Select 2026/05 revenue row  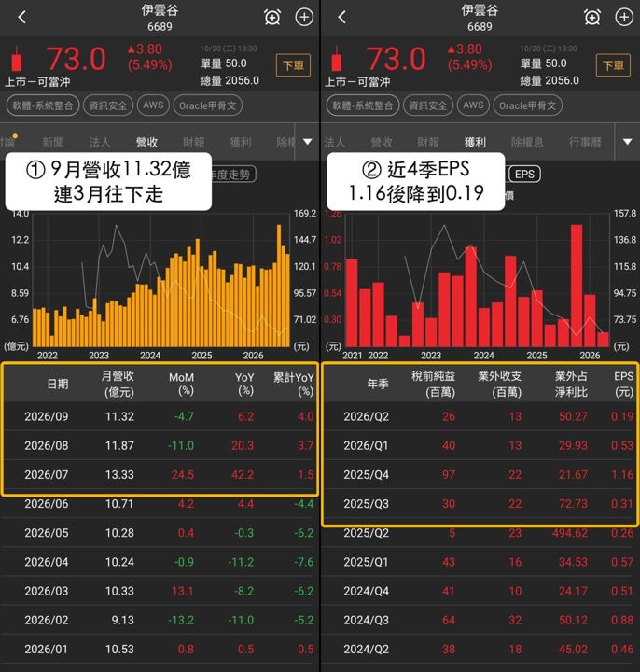pos(160,533)
